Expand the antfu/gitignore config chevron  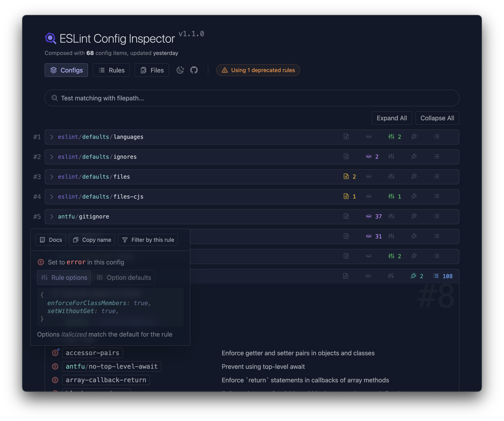click(x=52, y=217)
